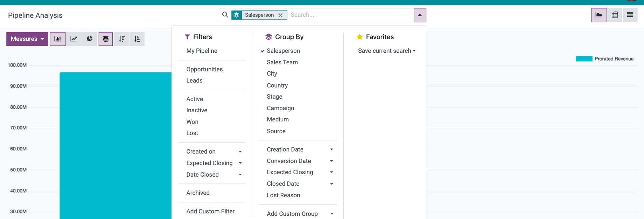Enable the Archived filter
Screen dimensions: 644x219
pyautogui.click(x=198, y=193)
